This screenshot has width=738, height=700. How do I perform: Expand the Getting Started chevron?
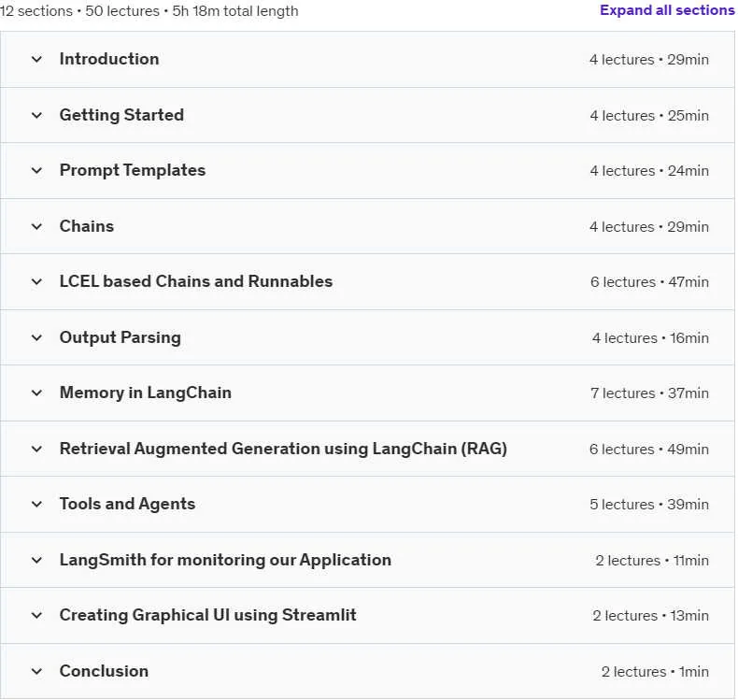[x=36, y=115]
